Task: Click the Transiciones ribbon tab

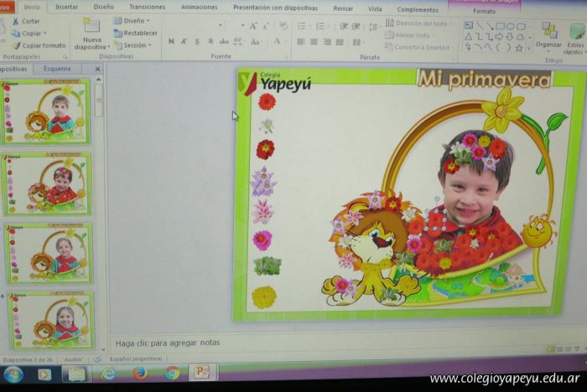Action: 147,7
